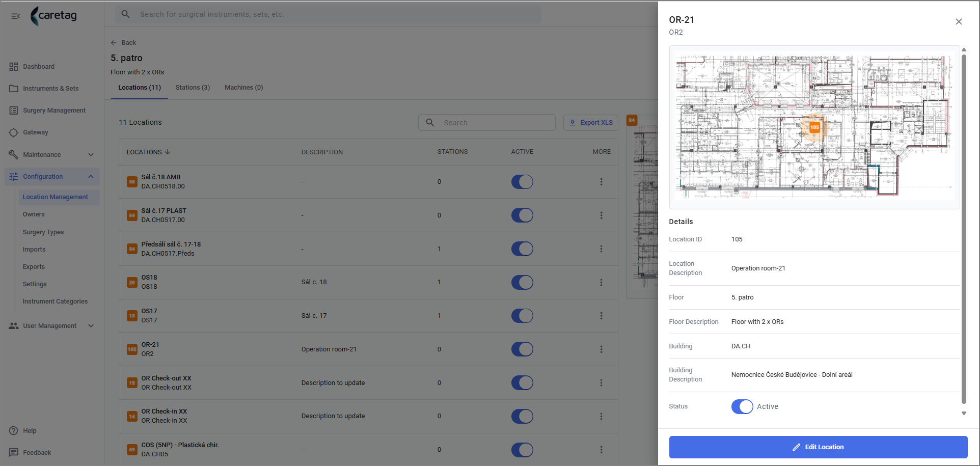The width and height of the screenshot is (980, 466).
Task: Open the Help icon at bottom
Action: point(14,431)
